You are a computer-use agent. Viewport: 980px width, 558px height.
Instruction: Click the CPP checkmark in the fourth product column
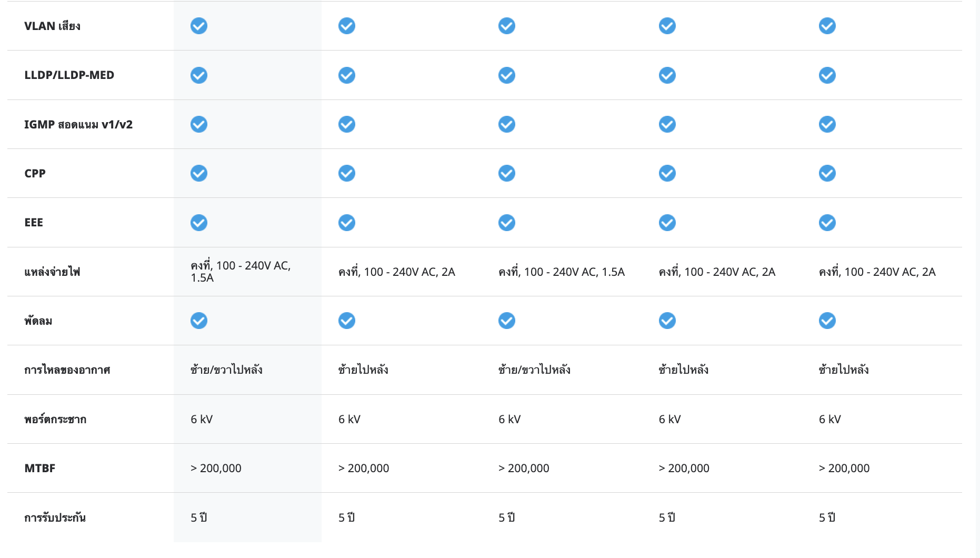tap(667, 173)
